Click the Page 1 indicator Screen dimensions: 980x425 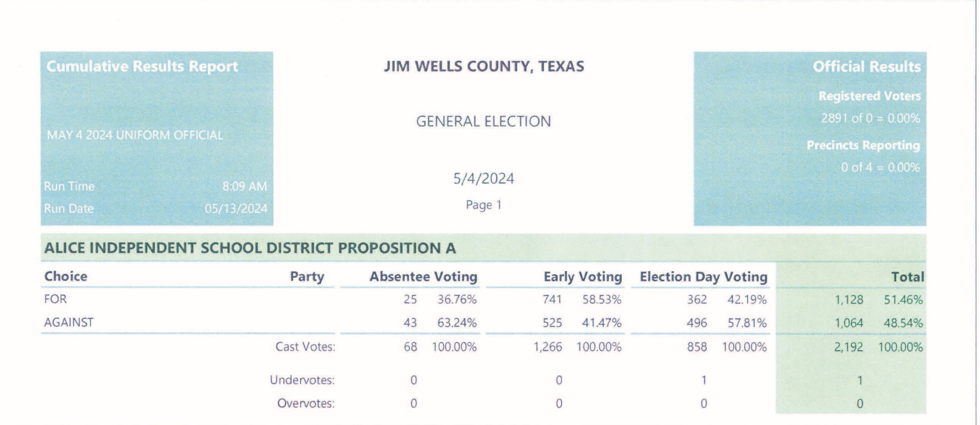(x=483, y=205)
